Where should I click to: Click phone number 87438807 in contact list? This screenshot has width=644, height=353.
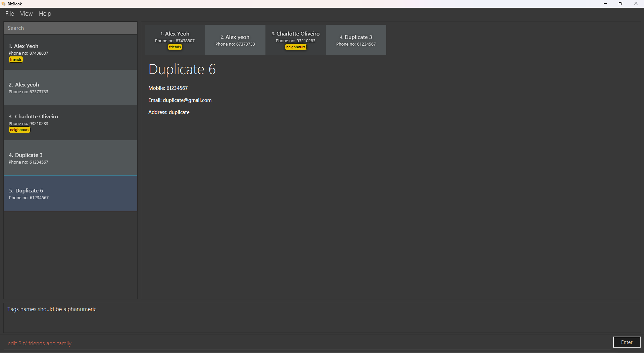[x=39, y=53]
